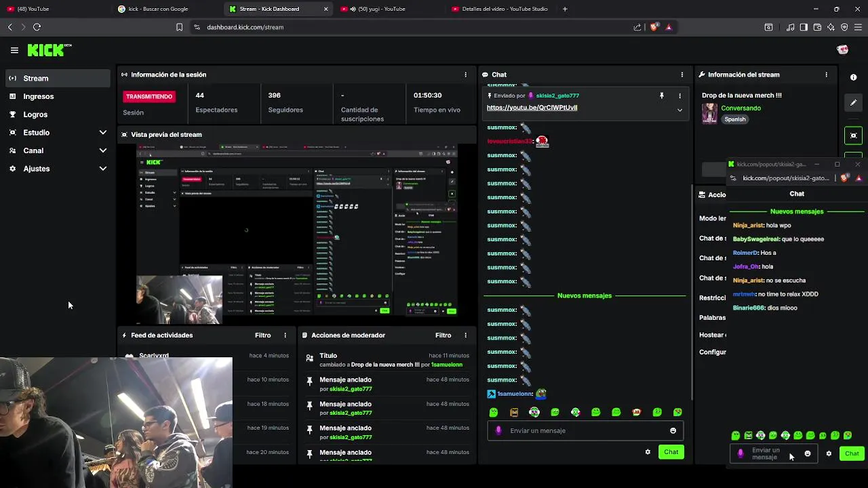The image size is (868, 488).
Task: Click the Conversando category link
Action: 741,108
